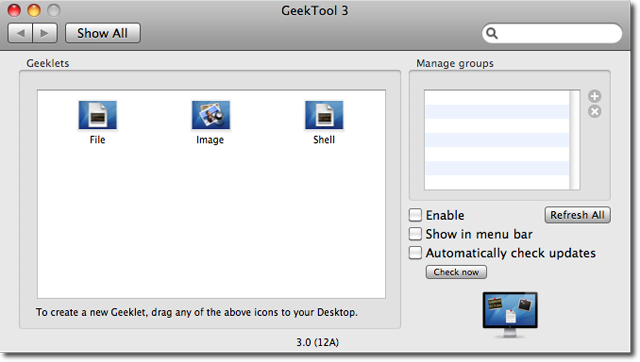Click the orange minimize window button
This screenshot has width=640, height=362.
pos(34,10)
